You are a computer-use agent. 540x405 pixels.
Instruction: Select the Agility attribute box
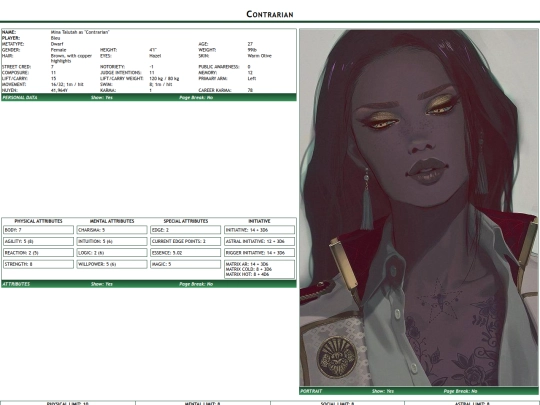38,241
